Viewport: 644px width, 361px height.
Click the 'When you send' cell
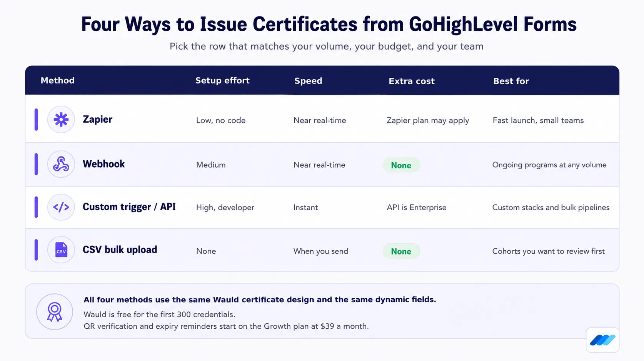point(321,251)
